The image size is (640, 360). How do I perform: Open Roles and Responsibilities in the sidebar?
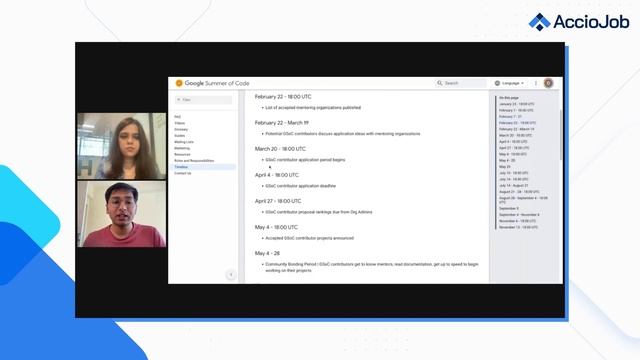coord(194,160)
